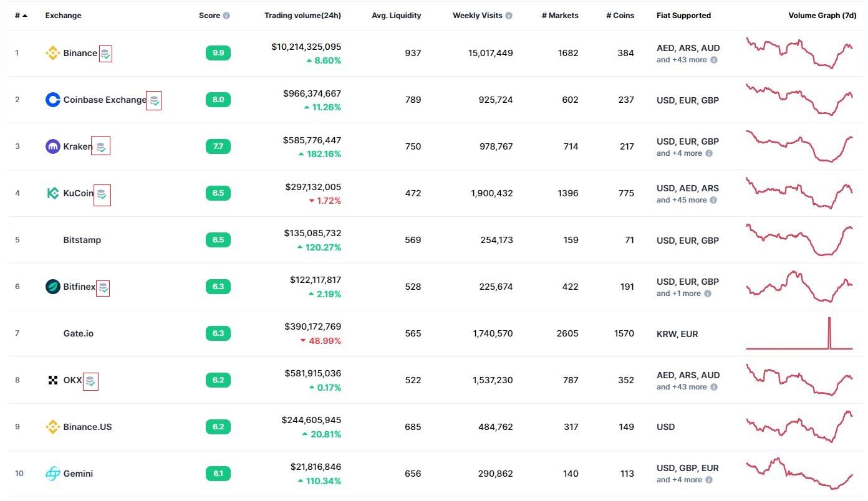Click the OKX logo icon
868x501 pixels.
click(53, 380)
